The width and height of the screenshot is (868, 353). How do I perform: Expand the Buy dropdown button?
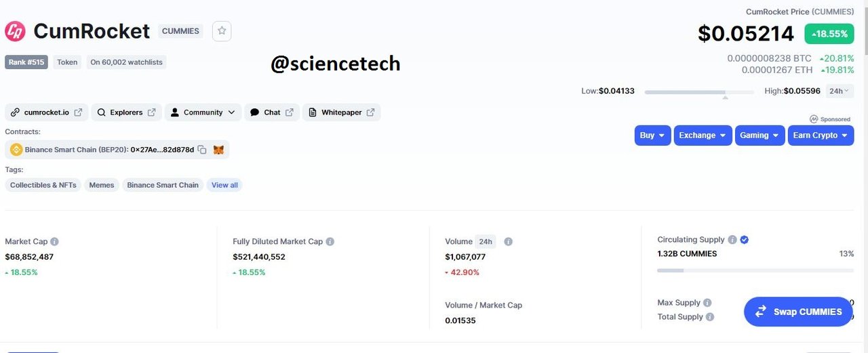[x=653, y=136]
